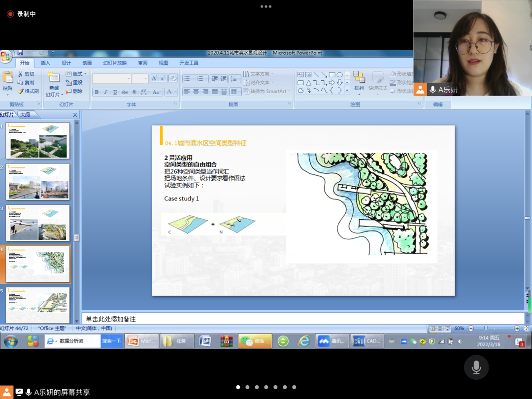Select the rectangle shape in shapes gallery
The height and width of the screenshot is (399, 532).
coord(332,75)
